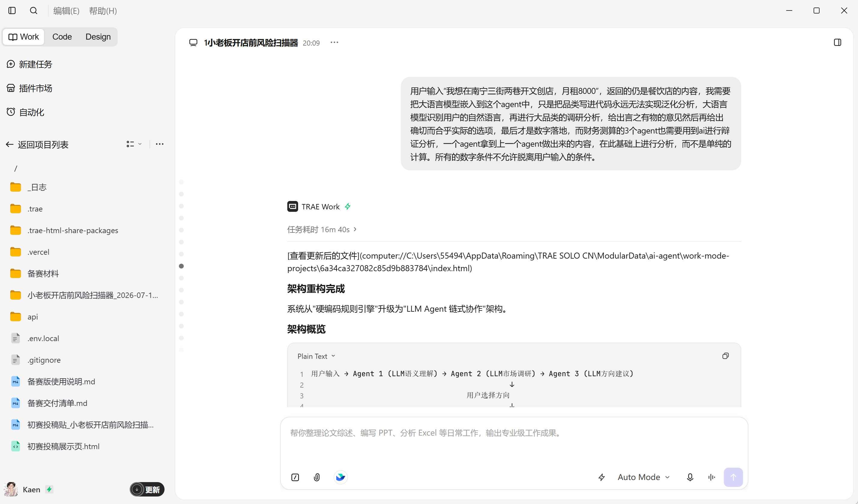
Task: Click the send arrow button
Action: (733, 477)
